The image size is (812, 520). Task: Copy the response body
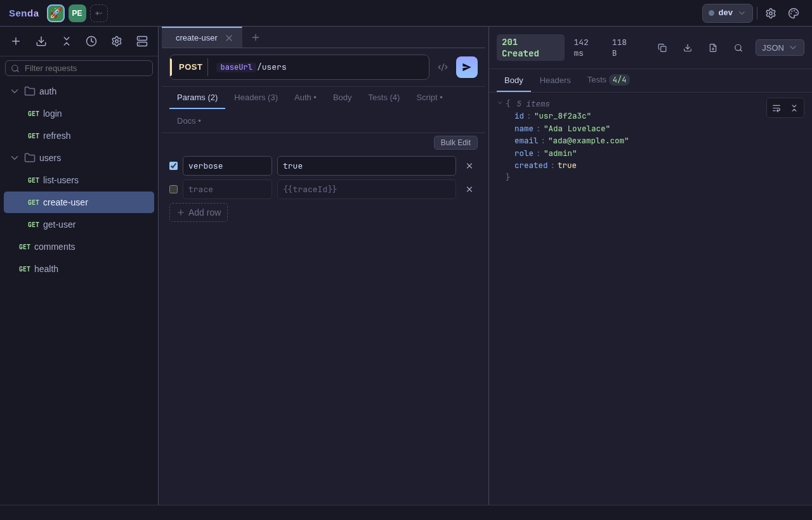(x=662, y=48)
